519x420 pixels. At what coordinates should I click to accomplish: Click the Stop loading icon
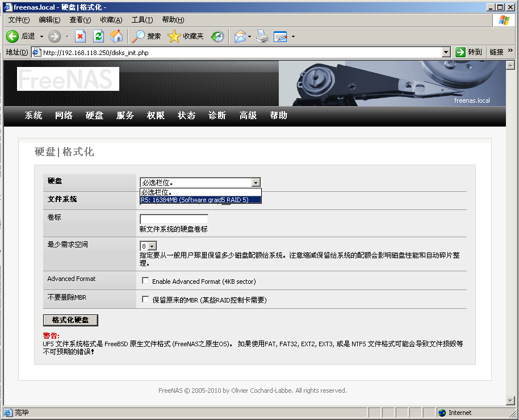pyautogui.click(x=80, y=36)
